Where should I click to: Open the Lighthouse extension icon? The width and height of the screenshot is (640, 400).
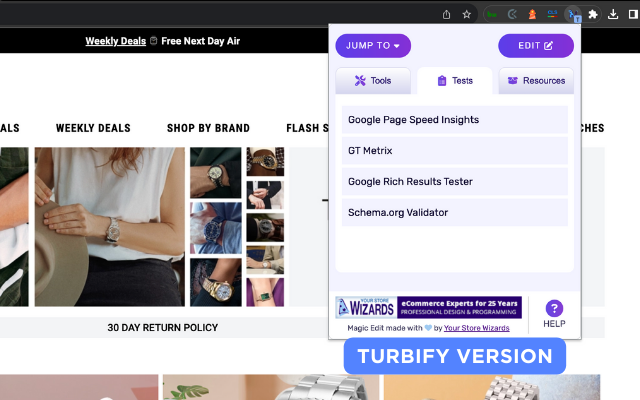pyautogui.click(x=532, y=15)
